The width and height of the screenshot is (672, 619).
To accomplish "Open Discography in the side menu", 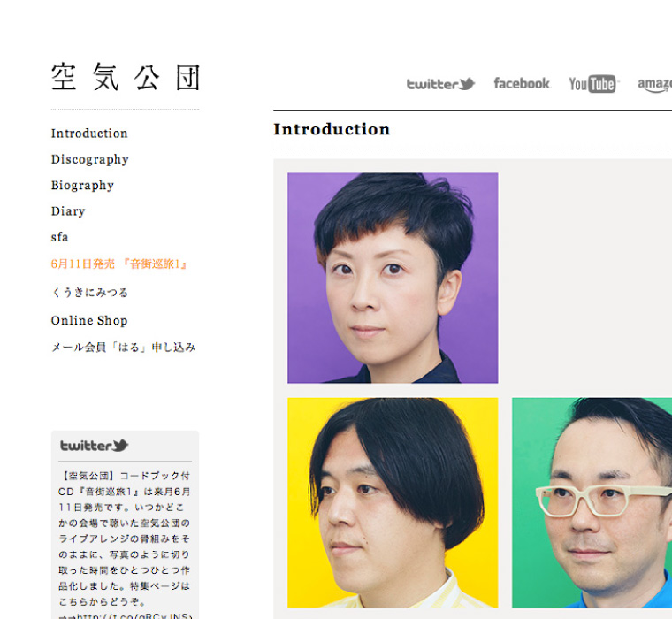I will tap(89, 159).
